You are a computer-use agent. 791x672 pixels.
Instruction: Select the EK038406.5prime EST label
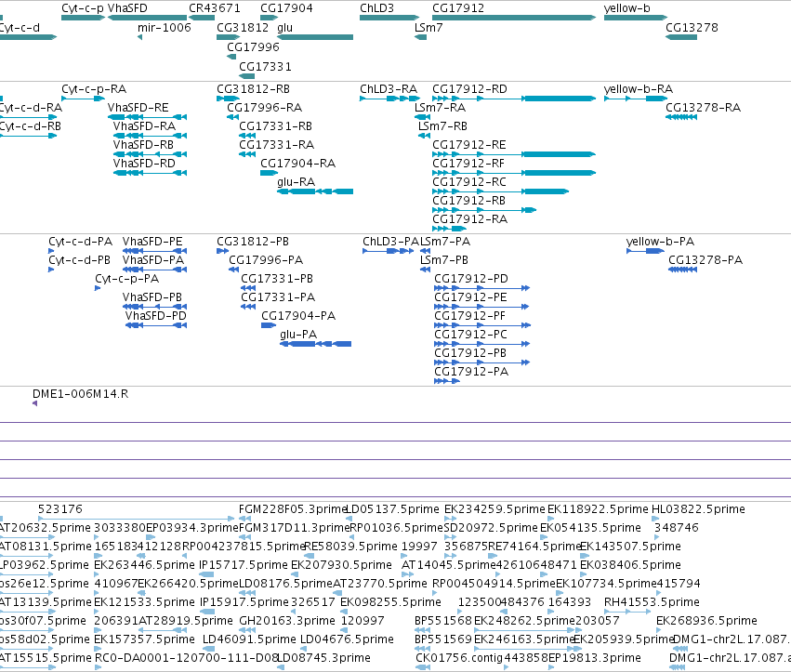point(630,564)
